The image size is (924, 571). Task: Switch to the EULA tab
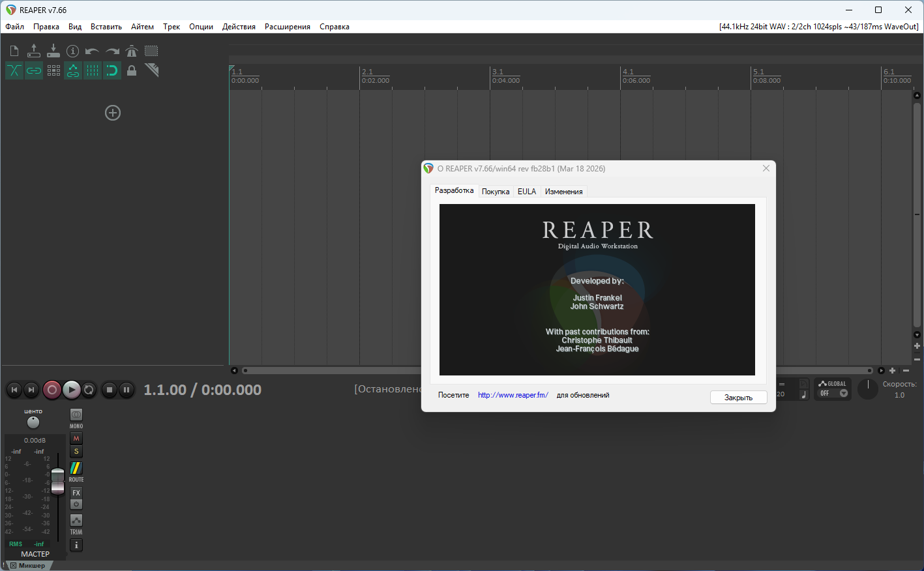(526, 192)
